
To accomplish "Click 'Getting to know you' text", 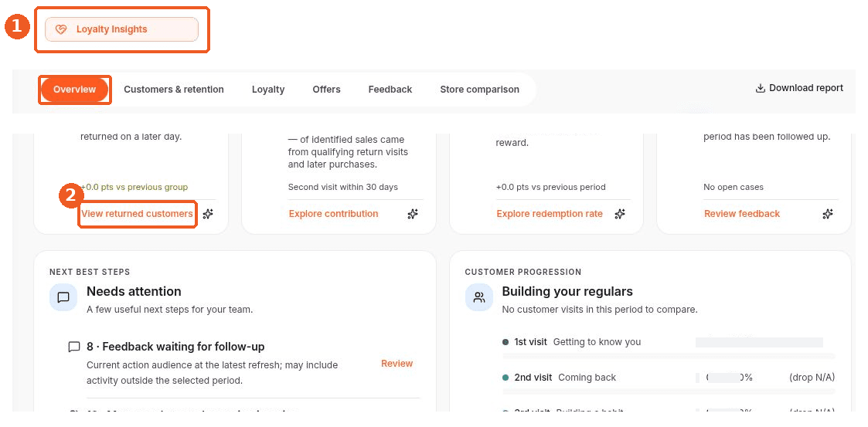I will pos(597,342).
